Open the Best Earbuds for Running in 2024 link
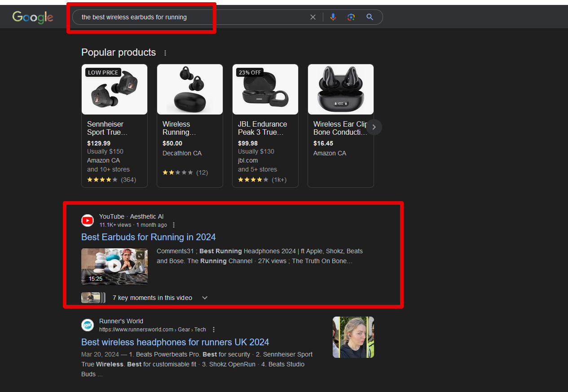568x392 pixels. click(148, 237)
